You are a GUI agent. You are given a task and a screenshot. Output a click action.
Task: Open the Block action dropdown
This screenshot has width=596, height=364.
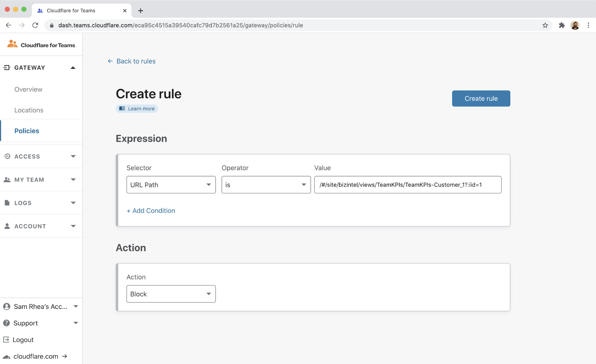point(171,294)
